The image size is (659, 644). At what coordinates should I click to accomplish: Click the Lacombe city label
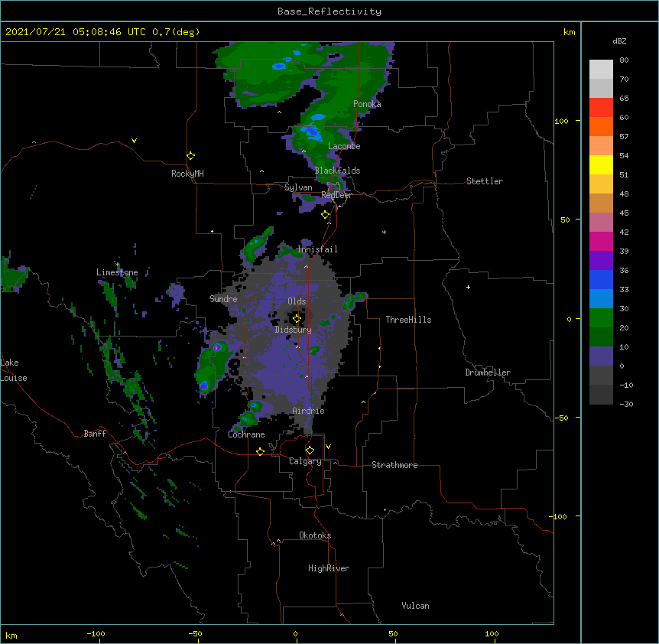[x=344, y=146]
